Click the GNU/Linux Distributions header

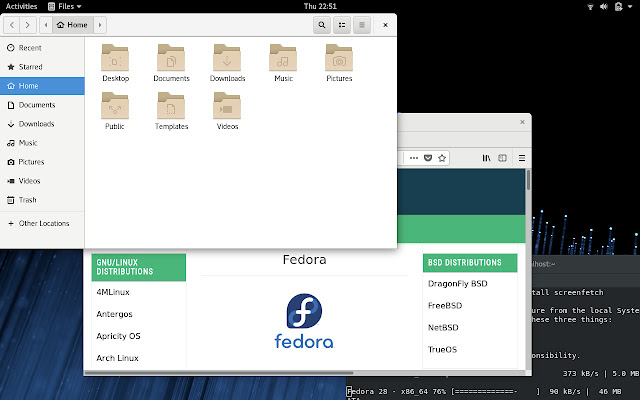click(139, 267)
